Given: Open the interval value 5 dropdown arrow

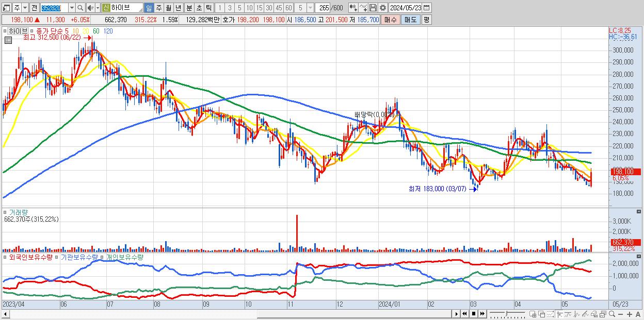Looking at the screenshot, I should tap(310, 8).
